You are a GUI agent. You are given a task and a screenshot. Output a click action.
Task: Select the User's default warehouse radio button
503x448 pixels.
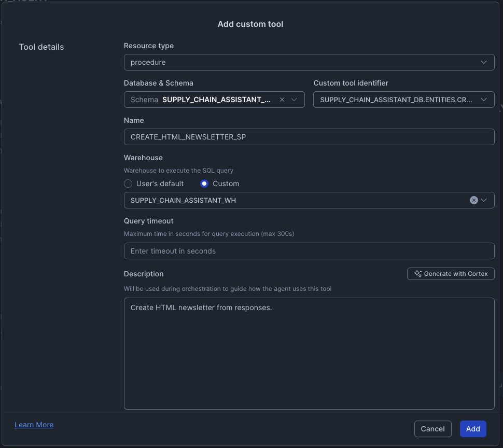tap(128, 184)
